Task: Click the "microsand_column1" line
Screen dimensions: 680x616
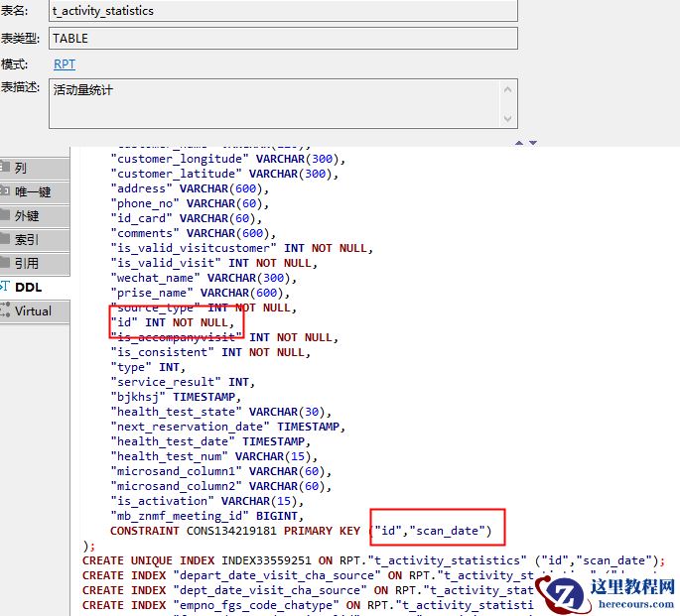Action: pos(221,471)
